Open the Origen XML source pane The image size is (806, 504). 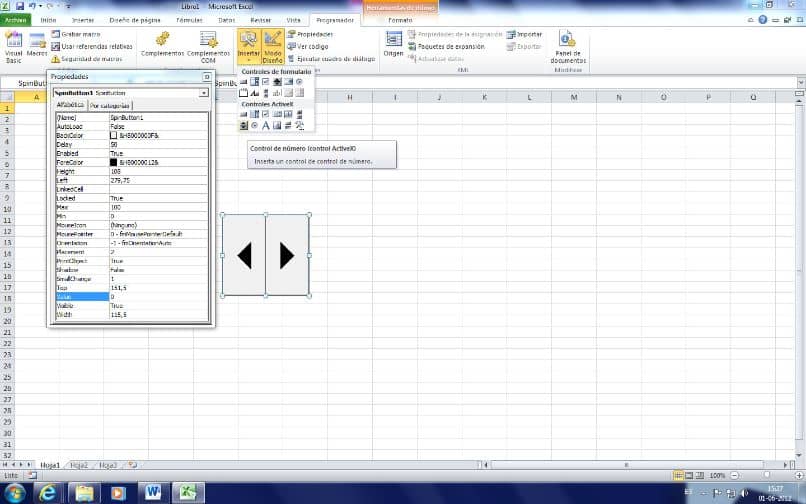[x=394, y=43]
